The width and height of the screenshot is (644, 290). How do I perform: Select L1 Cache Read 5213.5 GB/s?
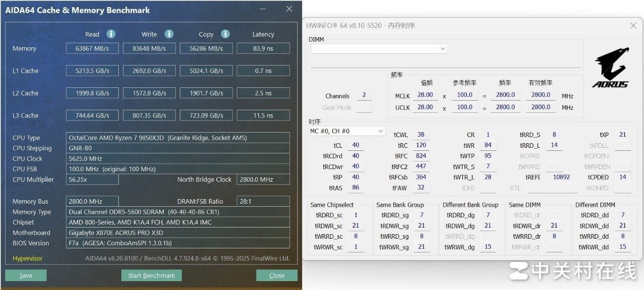pyautogui.click(x=92, y=71)
